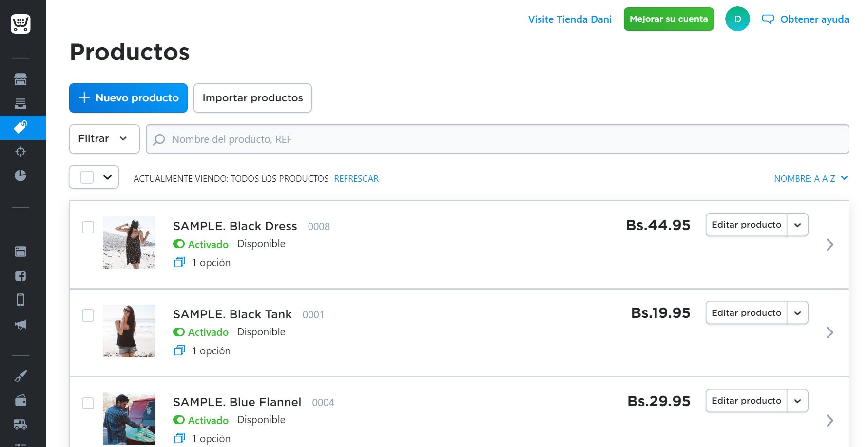This screenshot has width=868, height=447.
Task: Check the SAMPLE. Black Dress checkbox
Action: tap(88, 227)
